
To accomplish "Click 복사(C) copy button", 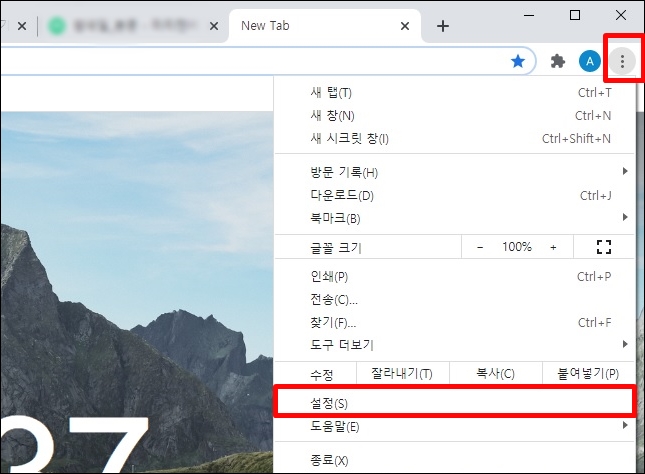I will 496,373.
